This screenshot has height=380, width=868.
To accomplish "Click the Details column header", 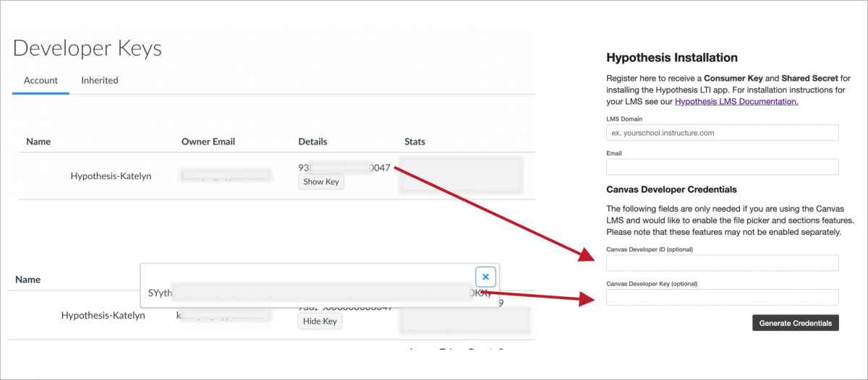I will click(x=312, y=142).
